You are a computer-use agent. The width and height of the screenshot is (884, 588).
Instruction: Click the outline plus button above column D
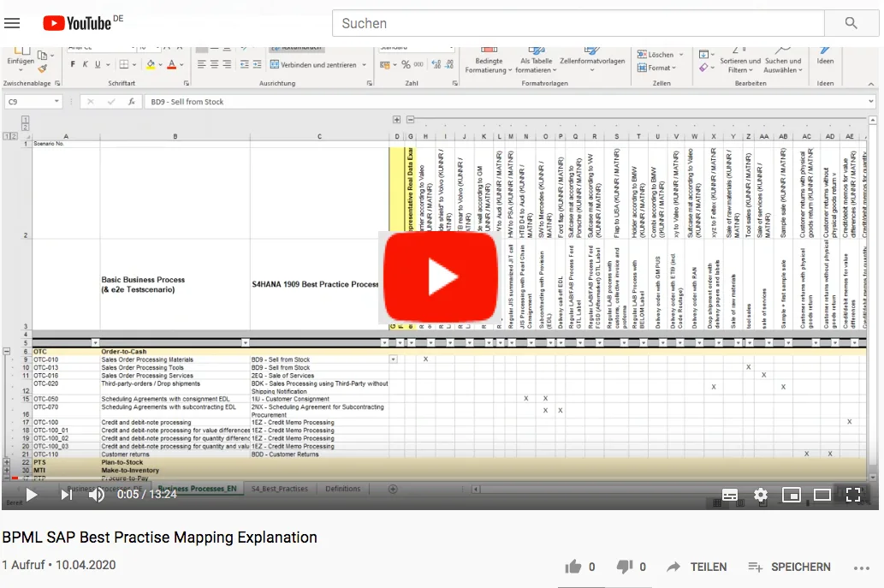(397, 120)
